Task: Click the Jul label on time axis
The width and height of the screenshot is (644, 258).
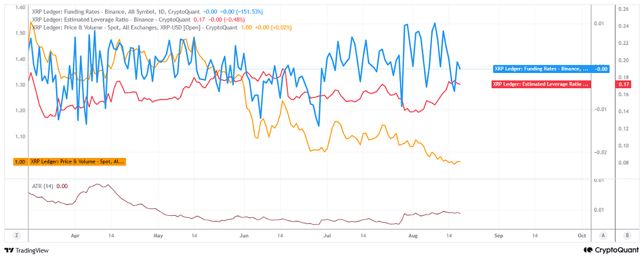Action: [x=327, y=236]
